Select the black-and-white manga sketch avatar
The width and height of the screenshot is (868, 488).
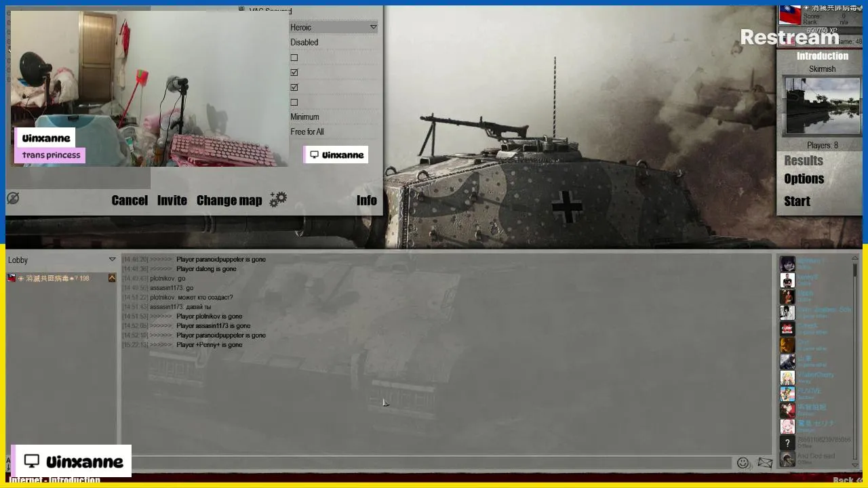[787, 312]
